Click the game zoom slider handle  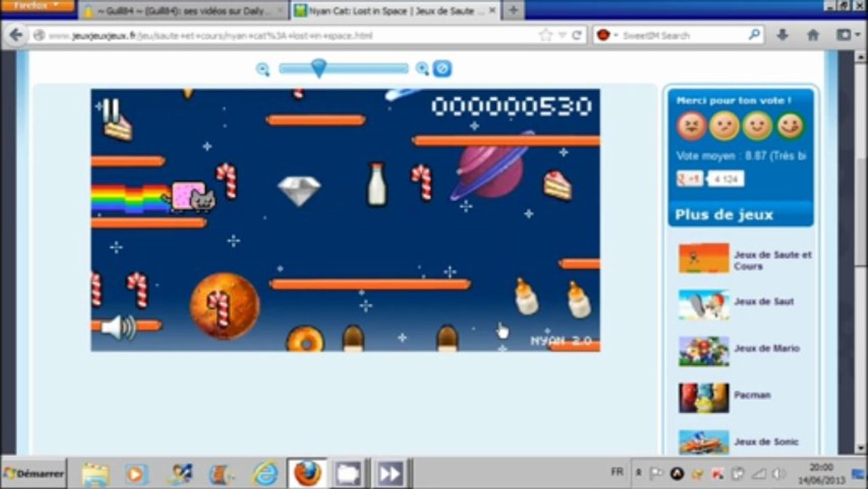[318, 68]
